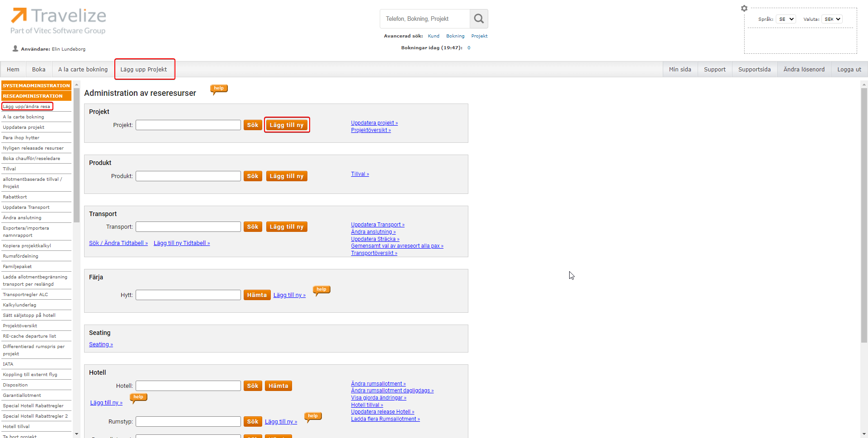
Task: Click Sök button beside Hotell field
Action: [253, 386]
